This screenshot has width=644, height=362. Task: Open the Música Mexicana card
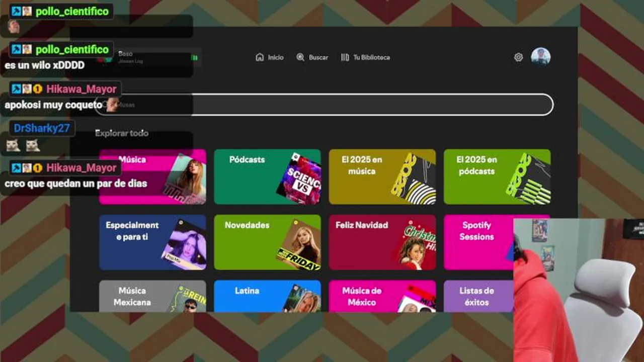[152, 296]
